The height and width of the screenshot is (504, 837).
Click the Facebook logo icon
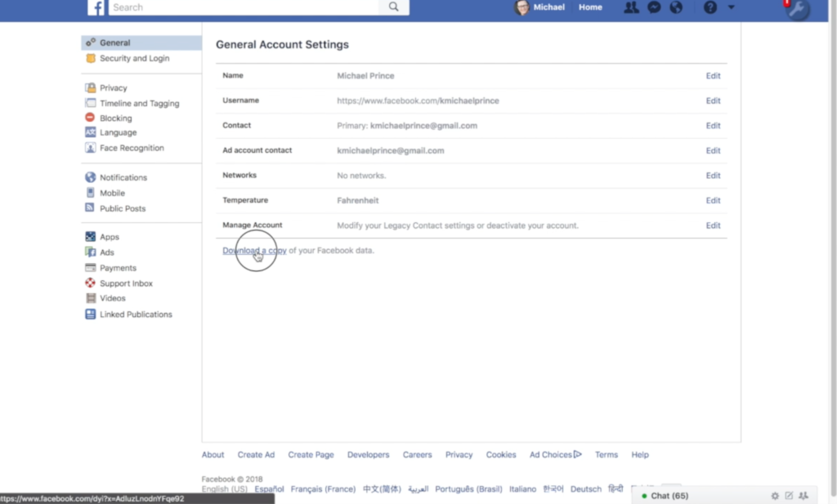96,7
